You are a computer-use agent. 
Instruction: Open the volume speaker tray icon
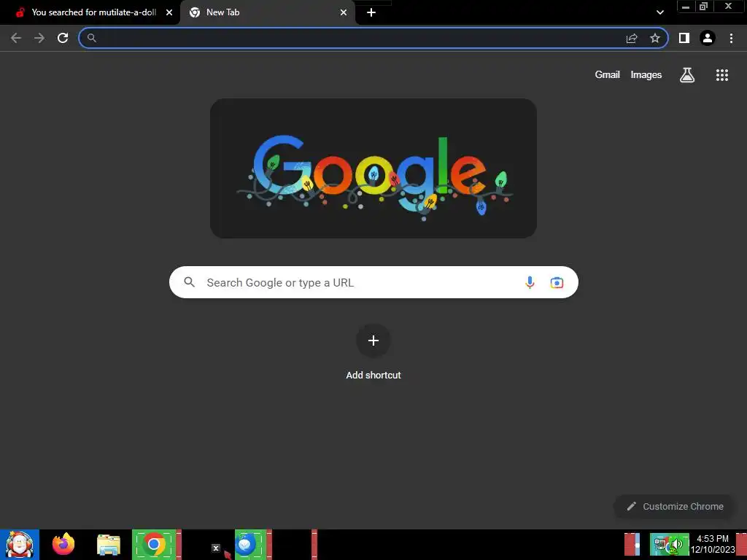point(677,544)
